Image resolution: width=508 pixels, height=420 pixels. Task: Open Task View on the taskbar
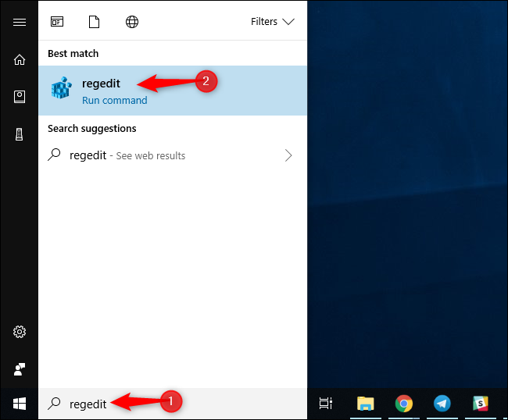coord(326,403)
